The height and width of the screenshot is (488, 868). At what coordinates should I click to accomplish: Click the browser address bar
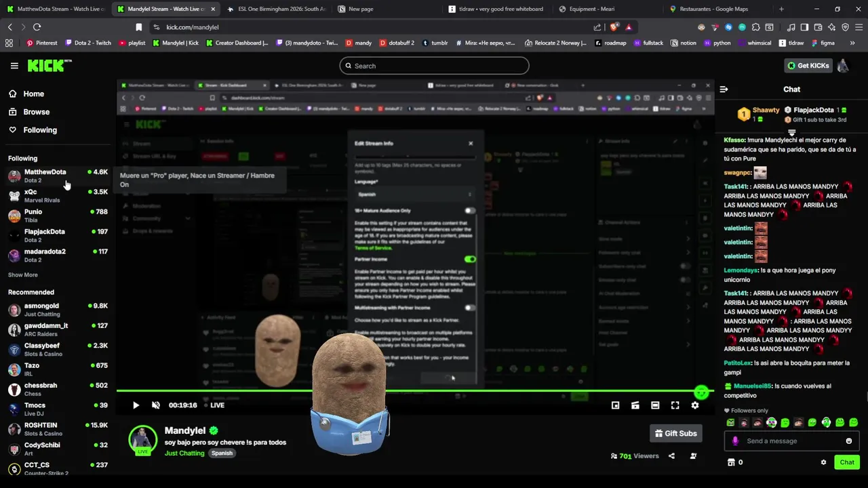pos(373,27)
